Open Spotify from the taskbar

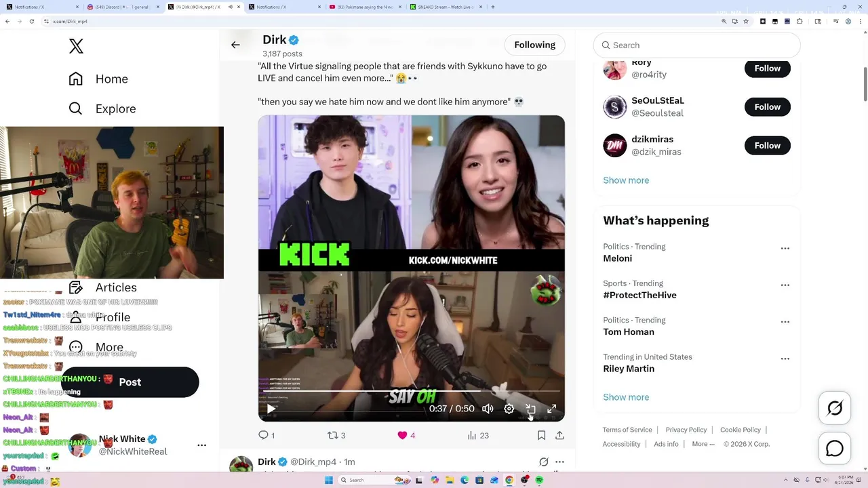[539, 480]
